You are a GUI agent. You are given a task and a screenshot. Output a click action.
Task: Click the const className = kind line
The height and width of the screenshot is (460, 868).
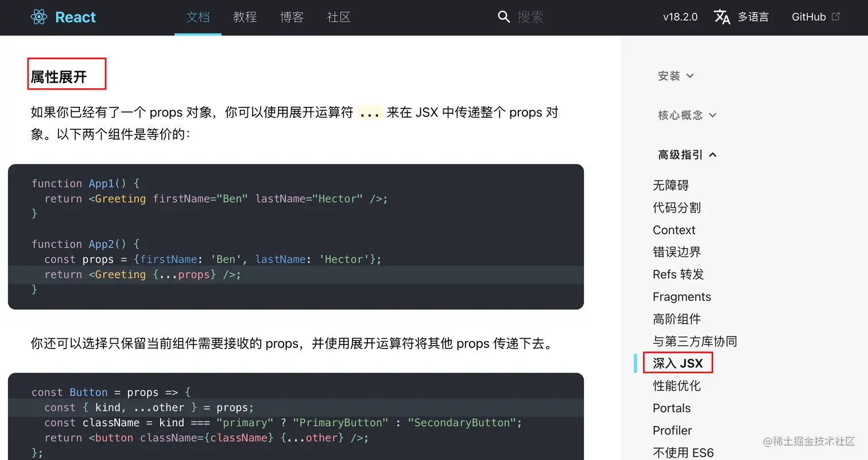[x=284, y=423]
